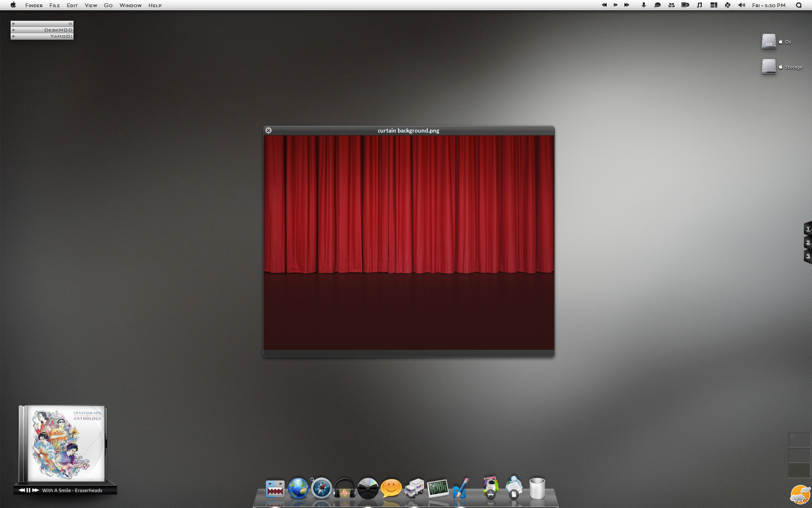Screen dimensions: 812x508
Task: Click the With A Smile - Eraserheads title
Action: pos(72,491)
